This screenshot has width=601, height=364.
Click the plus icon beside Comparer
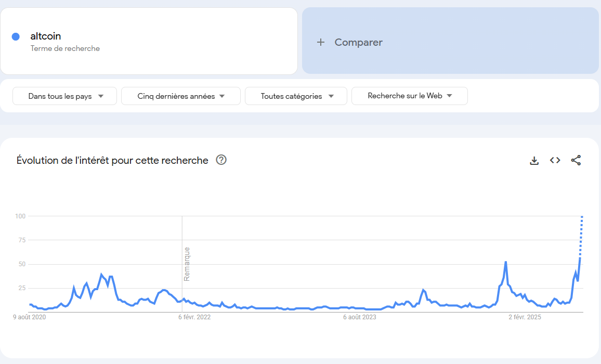321,42
